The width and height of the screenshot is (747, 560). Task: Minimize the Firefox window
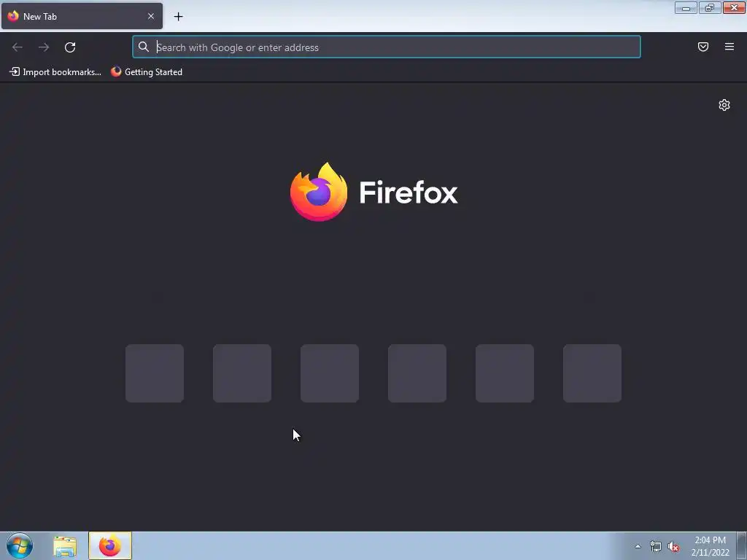click(686, 7)
